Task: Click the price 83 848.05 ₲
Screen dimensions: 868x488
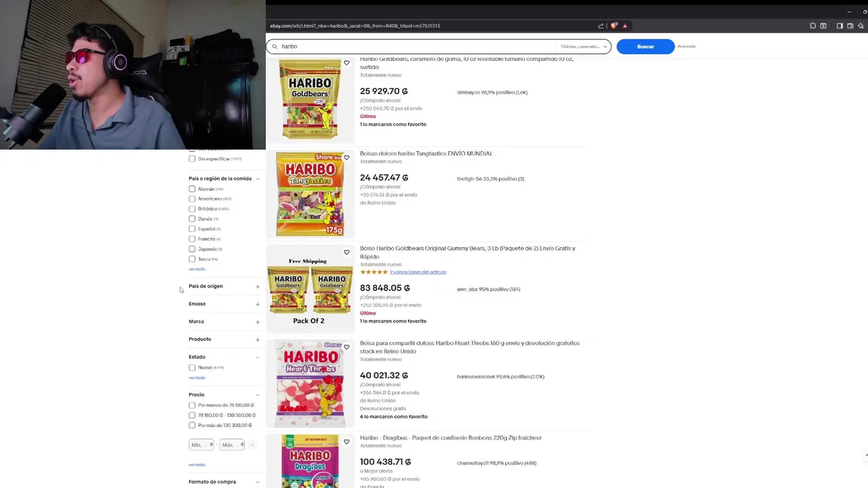Action: [x=384, y=288]
